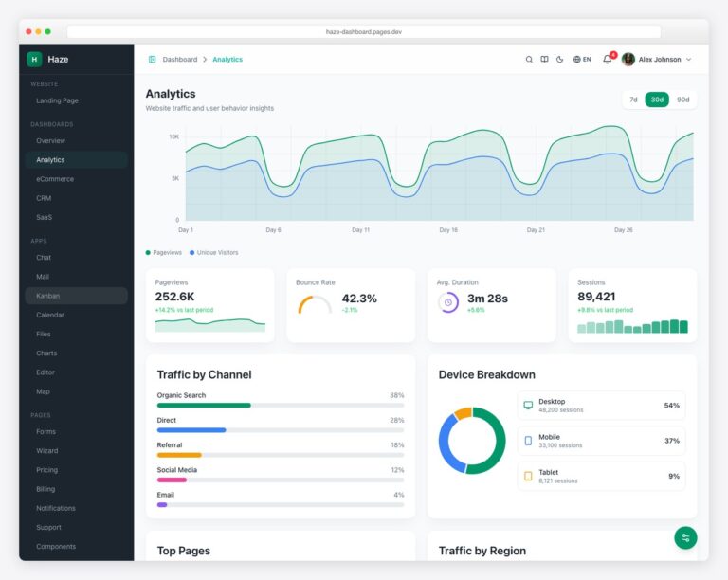Click the Analytics breadcrumb
Image resolution: width=728 pixels, height=580 pixels.
coord(227,60)
